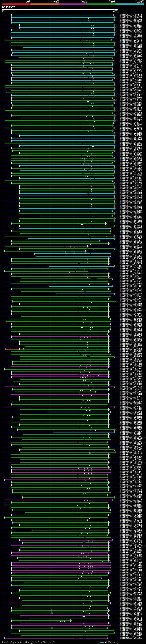Select the UniRef100_P49311 label
Image resolution: width=146 pixels, height=644 pixels.
131,35
